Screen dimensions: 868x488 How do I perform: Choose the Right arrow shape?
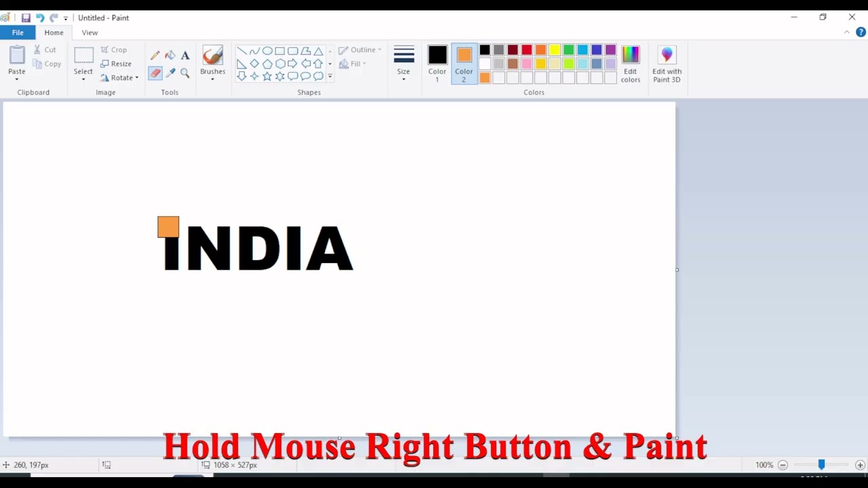tap(293, 64)
